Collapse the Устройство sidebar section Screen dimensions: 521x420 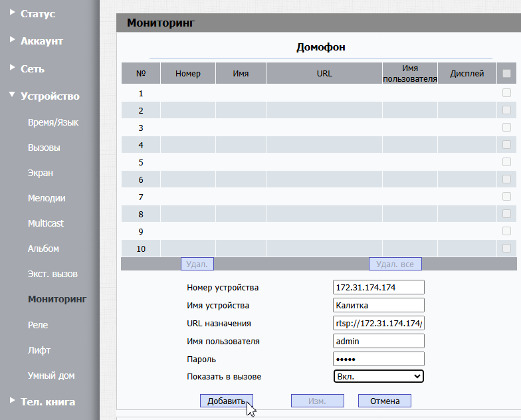point(49,96)
